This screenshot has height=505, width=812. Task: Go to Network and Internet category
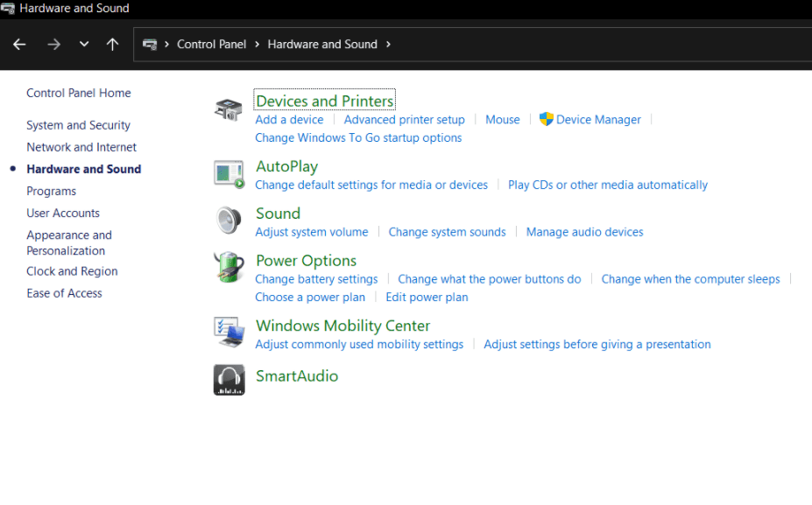(81, 147)
